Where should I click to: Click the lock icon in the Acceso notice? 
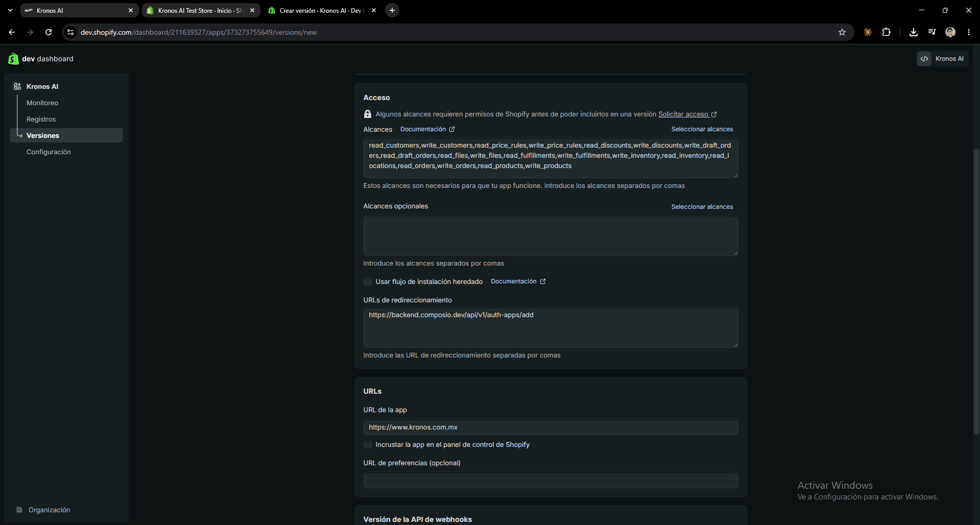pyautogui.click(x=367, y=114)
